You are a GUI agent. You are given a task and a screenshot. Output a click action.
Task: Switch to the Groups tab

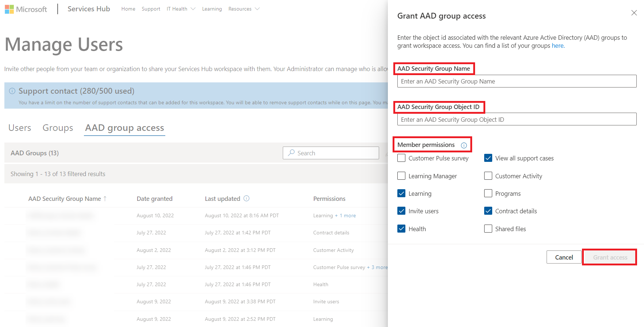58,128
